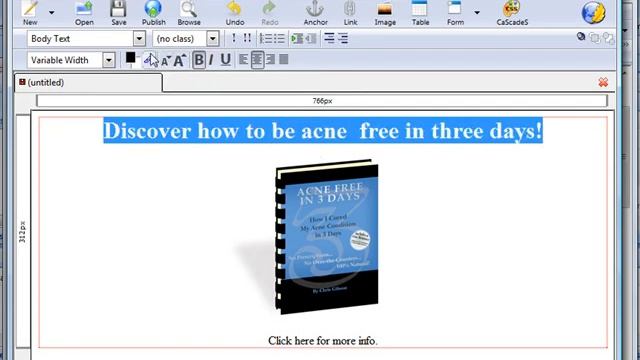Toggle Italic formatting
This screenshot has width=640, height=360.
click(x=211, y=60)
